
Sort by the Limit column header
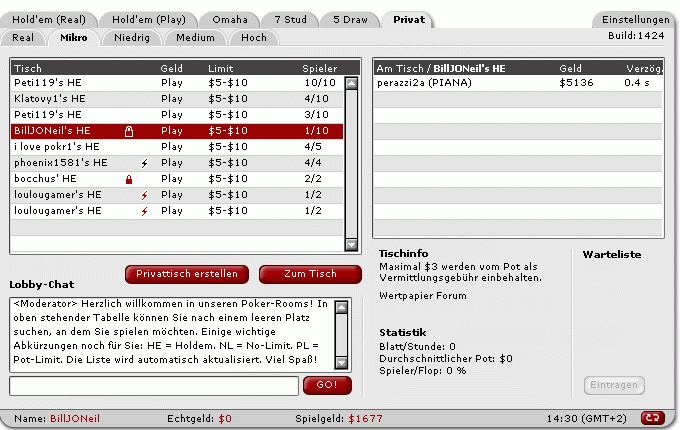(x=220, y=68)
